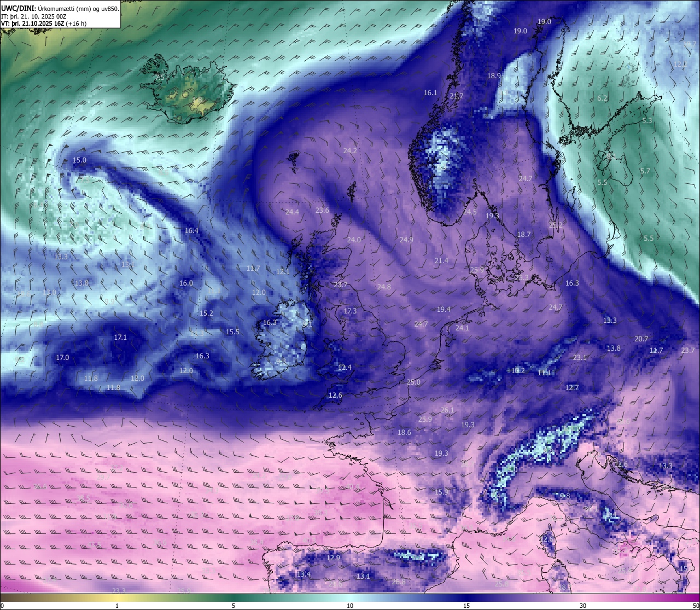
Task: Click the 24.1 value on the map
Action: [462, 328]
